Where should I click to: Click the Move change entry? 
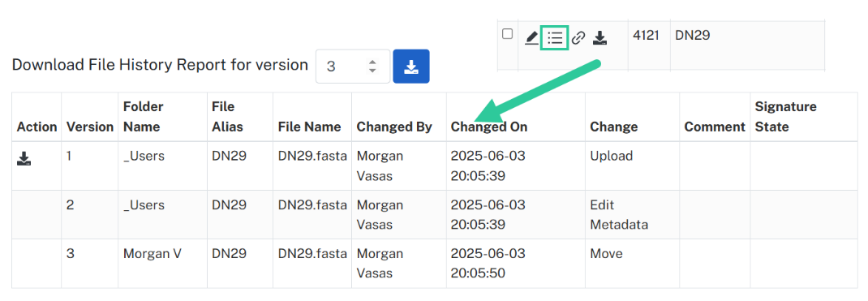pos(606,253)
